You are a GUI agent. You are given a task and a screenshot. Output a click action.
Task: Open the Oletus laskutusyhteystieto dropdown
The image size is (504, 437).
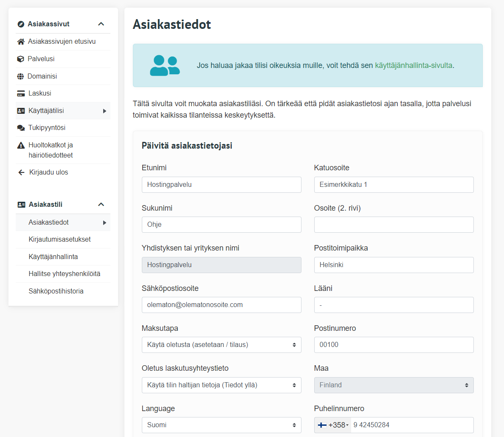tap(222, 385)
